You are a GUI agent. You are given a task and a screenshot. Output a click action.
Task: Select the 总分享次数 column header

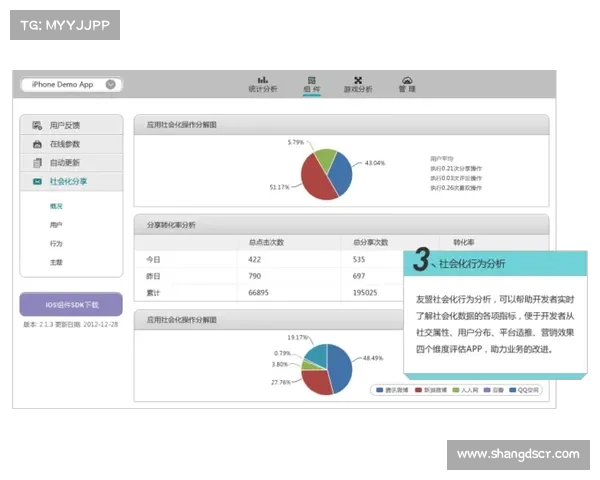(370, 242)
